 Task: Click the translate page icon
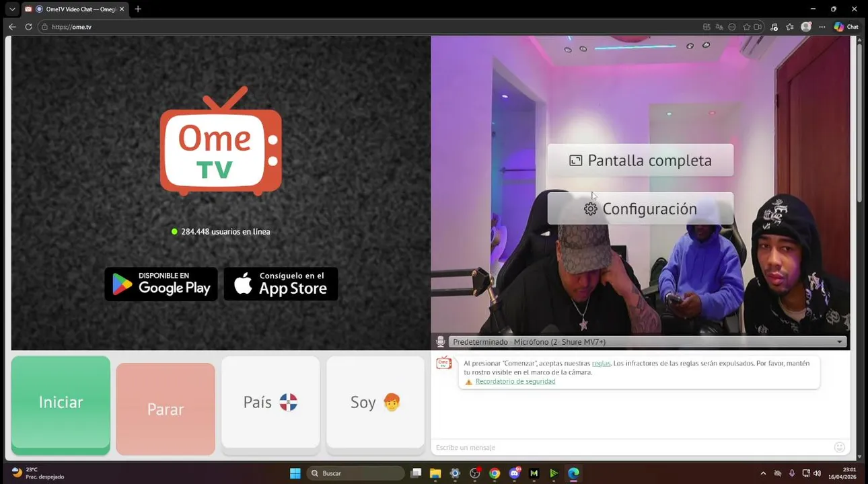tap(719, 27)
